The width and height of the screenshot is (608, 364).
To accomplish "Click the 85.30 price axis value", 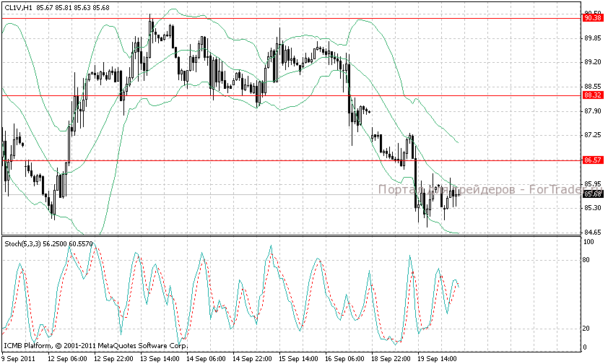I will point(593,208).
